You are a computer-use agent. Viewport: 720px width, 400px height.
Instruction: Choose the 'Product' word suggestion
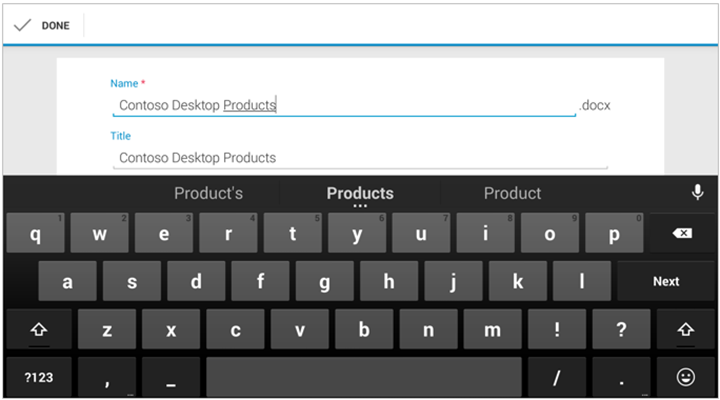point(512,193)
